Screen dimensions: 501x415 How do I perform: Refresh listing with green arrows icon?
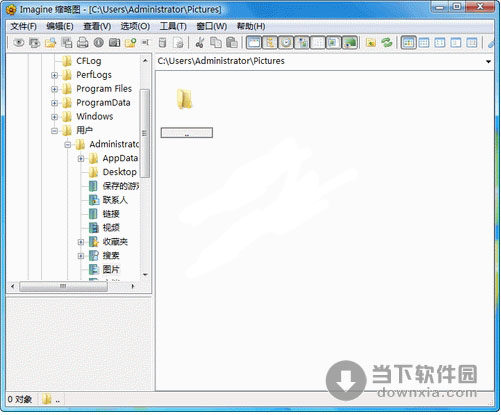pos(387,42)
